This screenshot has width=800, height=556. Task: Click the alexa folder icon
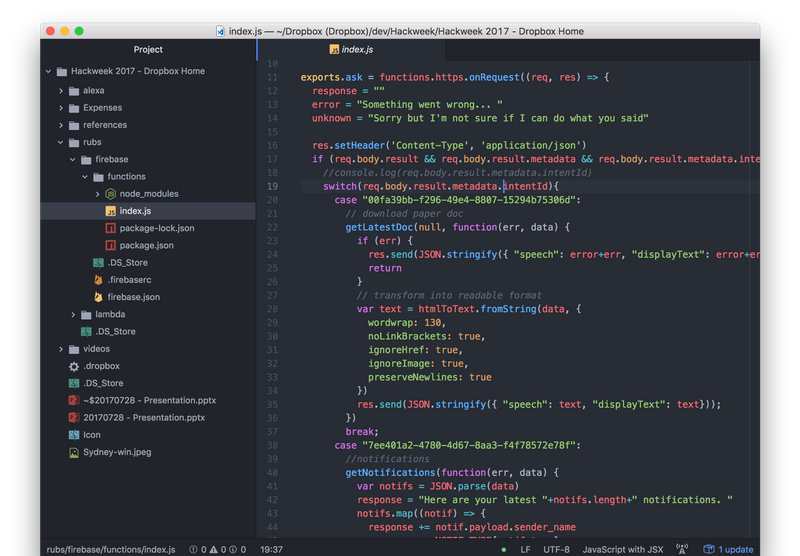(74, 91)
